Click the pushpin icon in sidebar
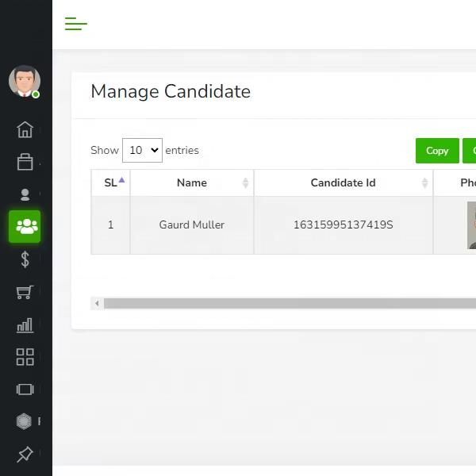 [x=25, y=455]
